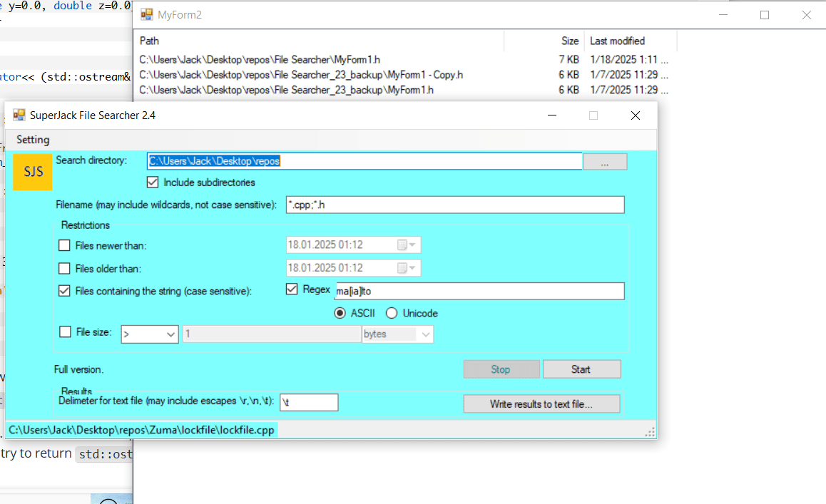The width and height of the screenshot is (826, 504).
Task: Select ASCII encoding radio button
Action: [x=340, y=314]
